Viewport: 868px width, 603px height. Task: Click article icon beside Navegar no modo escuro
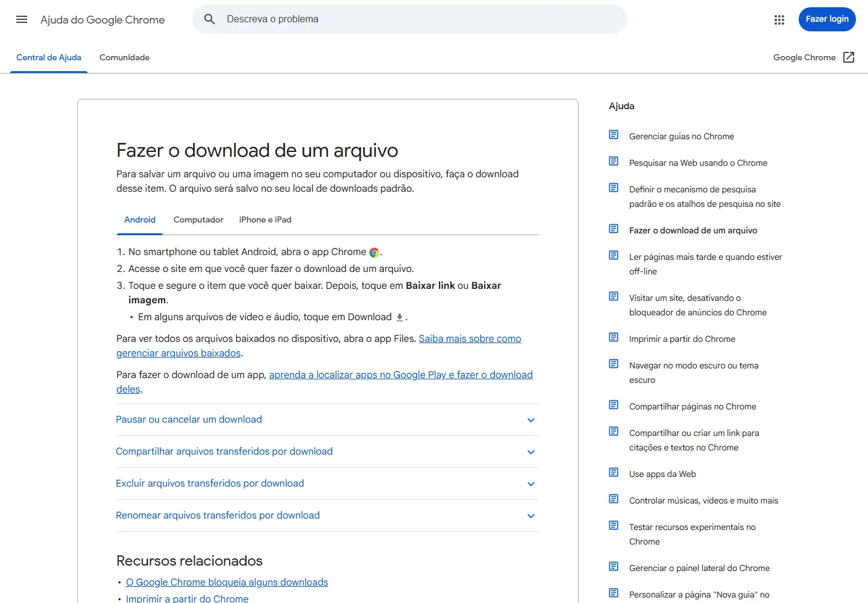pyautogui.click(x=614, y=364)
